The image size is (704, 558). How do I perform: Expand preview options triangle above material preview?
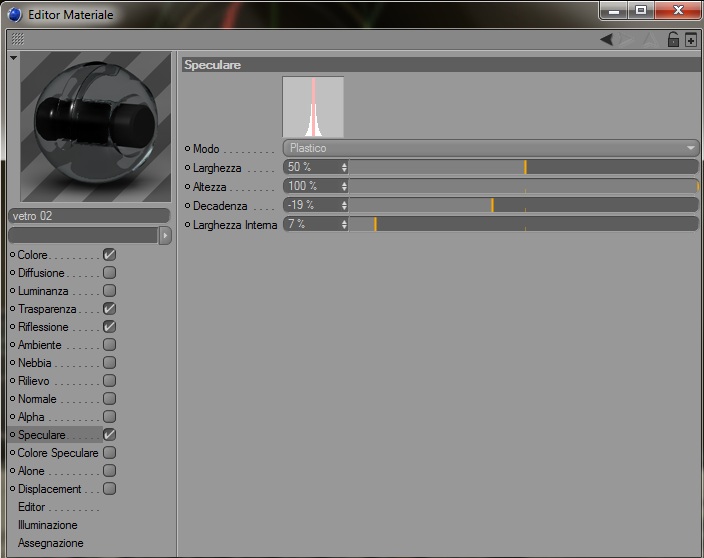13,57
